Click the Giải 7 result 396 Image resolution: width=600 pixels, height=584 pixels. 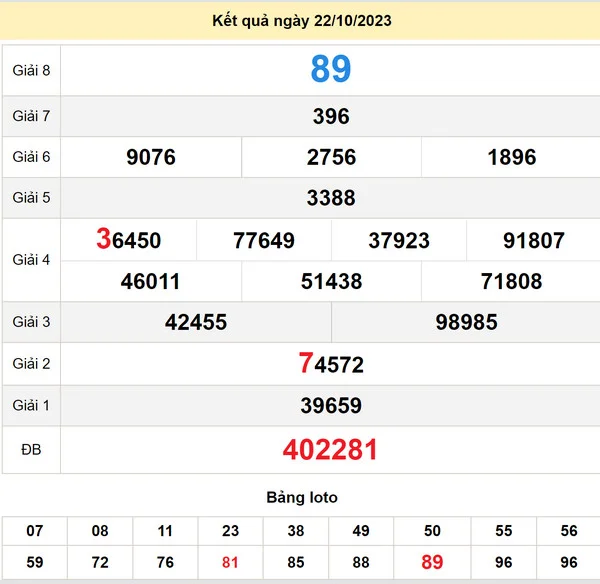330,116
